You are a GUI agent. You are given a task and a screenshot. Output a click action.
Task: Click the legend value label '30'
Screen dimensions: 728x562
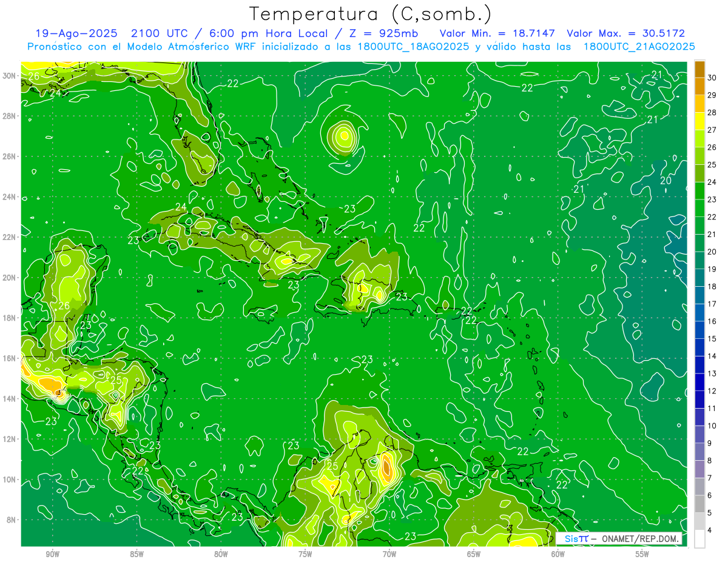713,78
